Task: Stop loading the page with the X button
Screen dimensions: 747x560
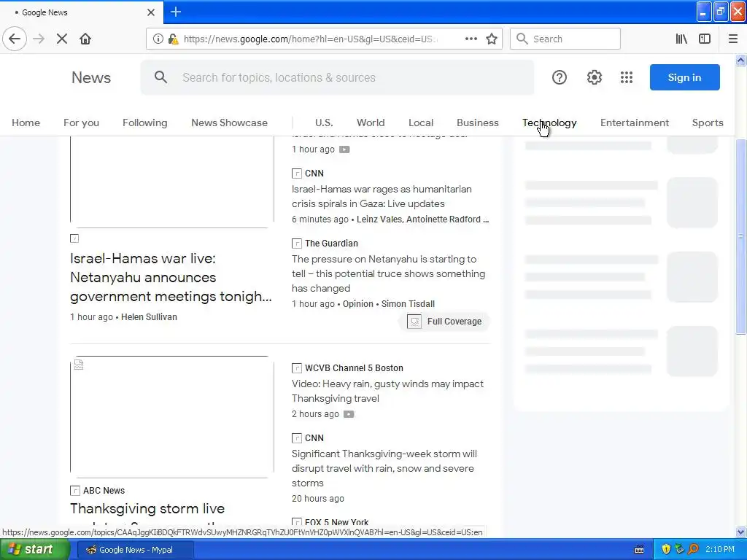Action: (x=61, y=39)
